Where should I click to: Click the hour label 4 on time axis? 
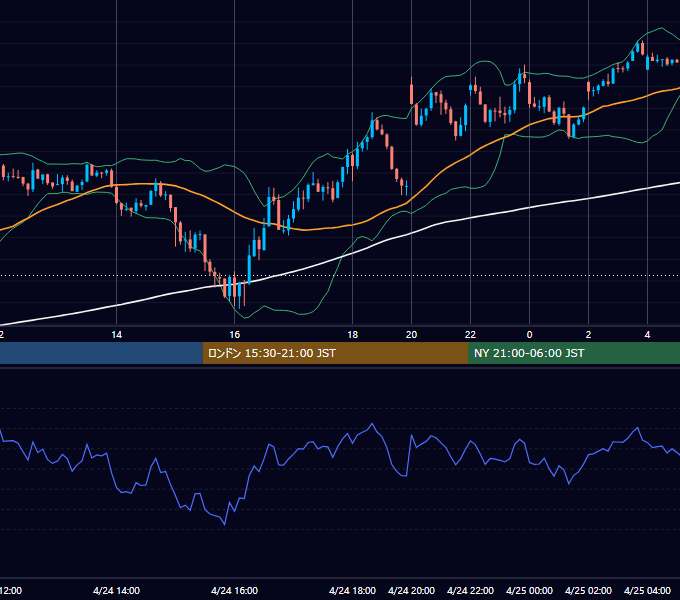(x=647, y=335)
